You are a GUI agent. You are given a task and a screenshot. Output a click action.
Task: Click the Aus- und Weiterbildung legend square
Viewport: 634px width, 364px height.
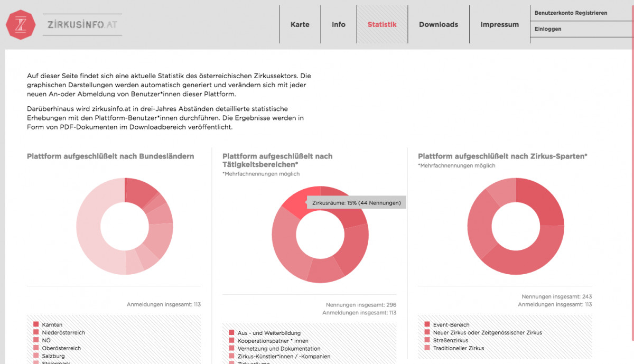click(x=231, y=333)
